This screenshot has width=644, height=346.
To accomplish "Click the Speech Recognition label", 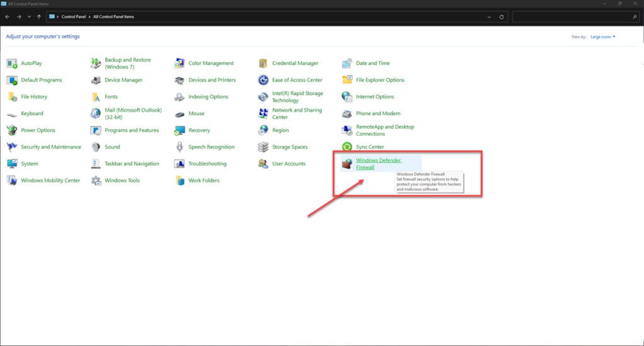I will [211, 147].
